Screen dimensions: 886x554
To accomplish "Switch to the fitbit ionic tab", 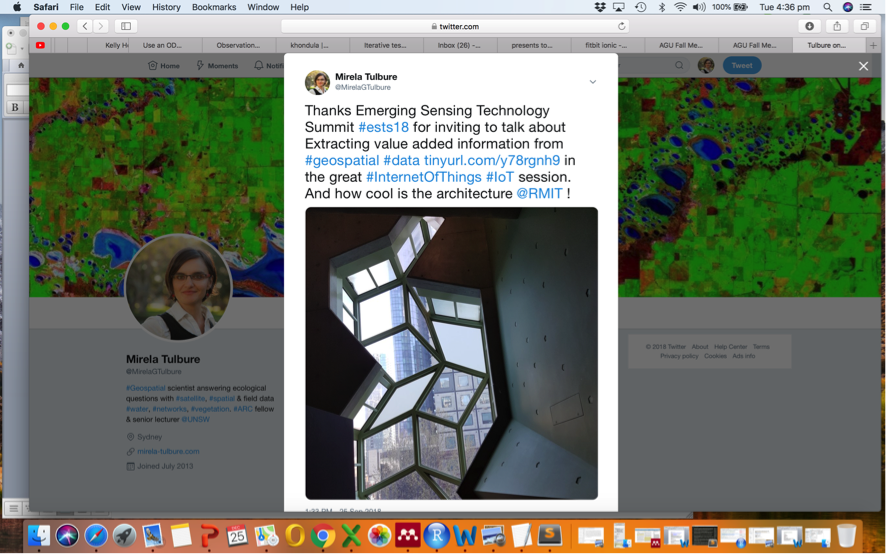I will [x=607, y=45].
